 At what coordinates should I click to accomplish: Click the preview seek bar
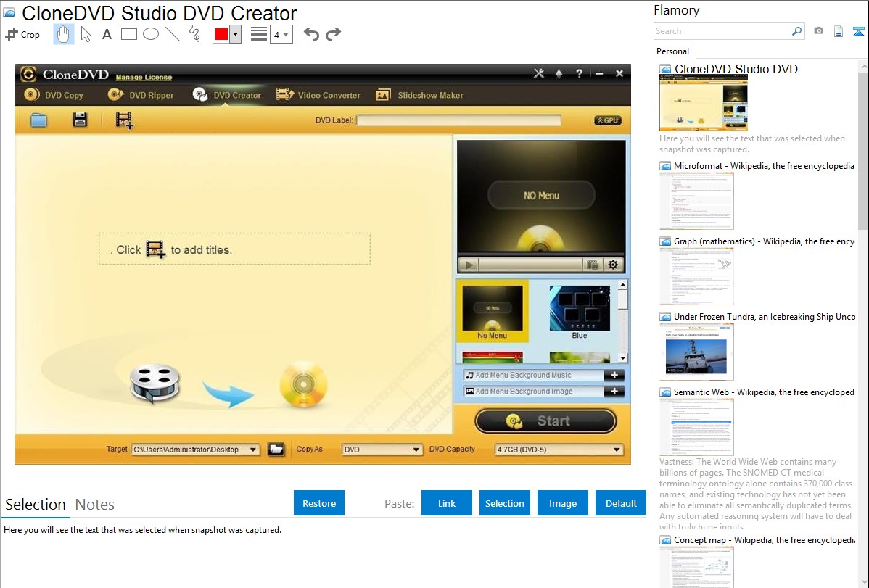(x=530, y=265)
